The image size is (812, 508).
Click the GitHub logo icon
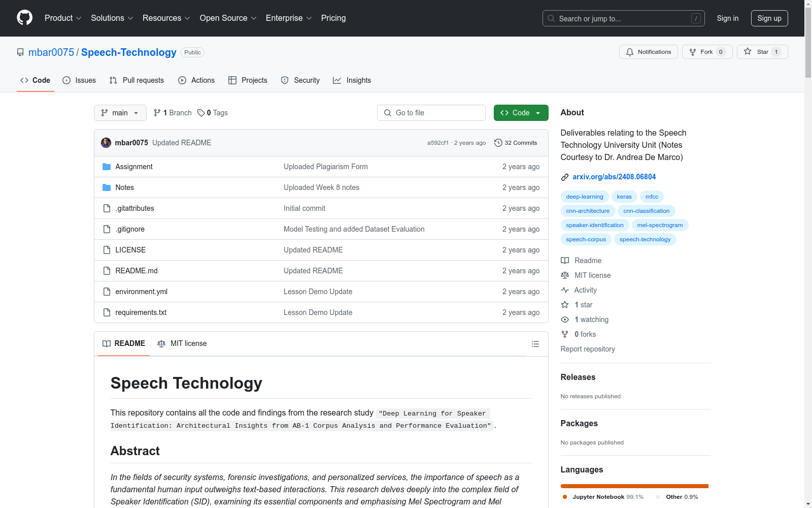tap(24, 18)
